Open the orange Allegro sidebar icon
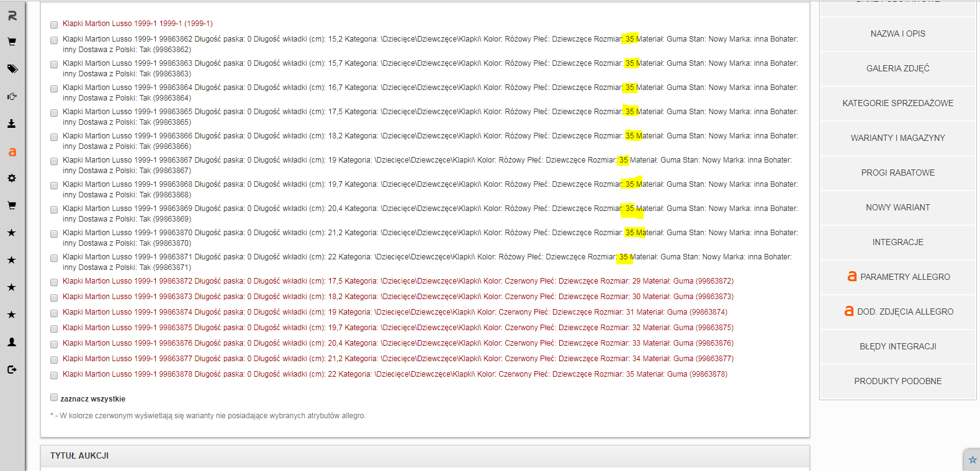The height and width of the screenshot is (471, 980). point(12,151)
